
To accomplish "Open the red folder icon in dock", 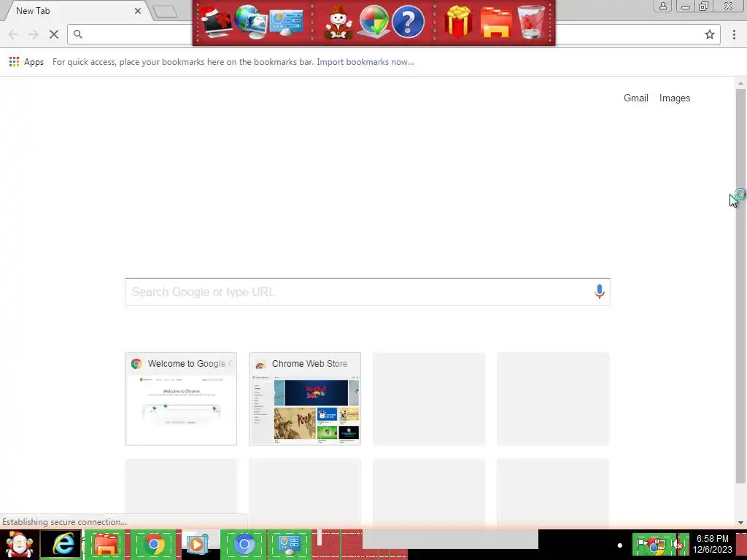I will tap(495, 23).
